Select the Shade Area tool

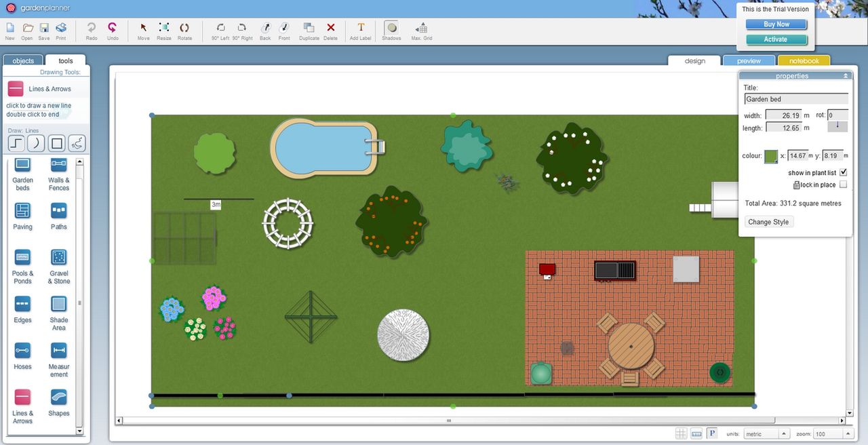[x=59, y=313]
